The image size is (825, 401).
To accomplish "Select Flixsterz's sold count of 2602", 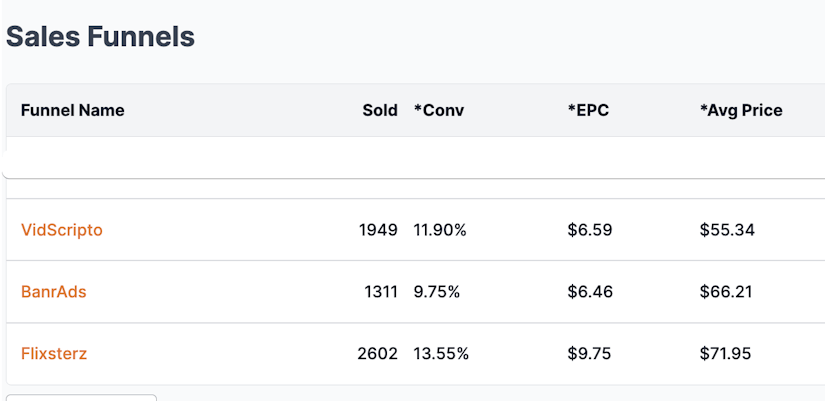I will point(377,353).
